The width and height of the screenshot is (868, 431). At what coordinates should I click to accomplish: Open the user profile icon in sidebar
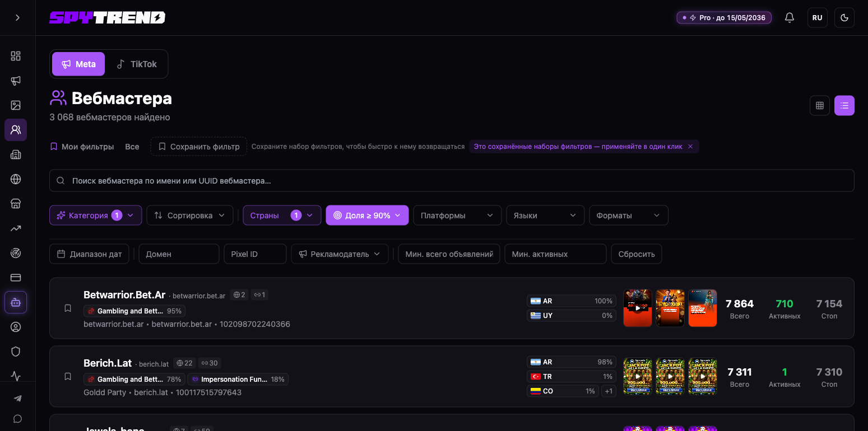coord(16,327)
